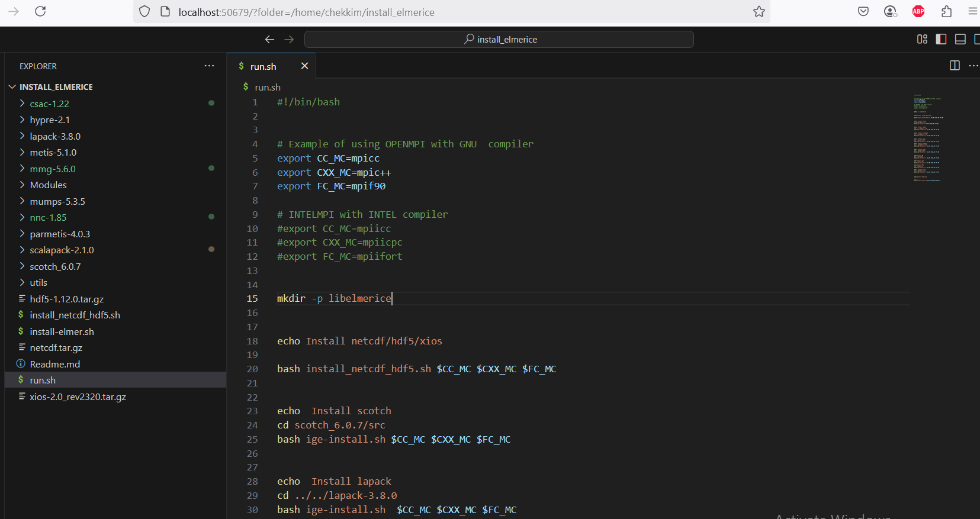
Task: Open the Adblock Plus extension icon
Action: click(x=918, y=11)
